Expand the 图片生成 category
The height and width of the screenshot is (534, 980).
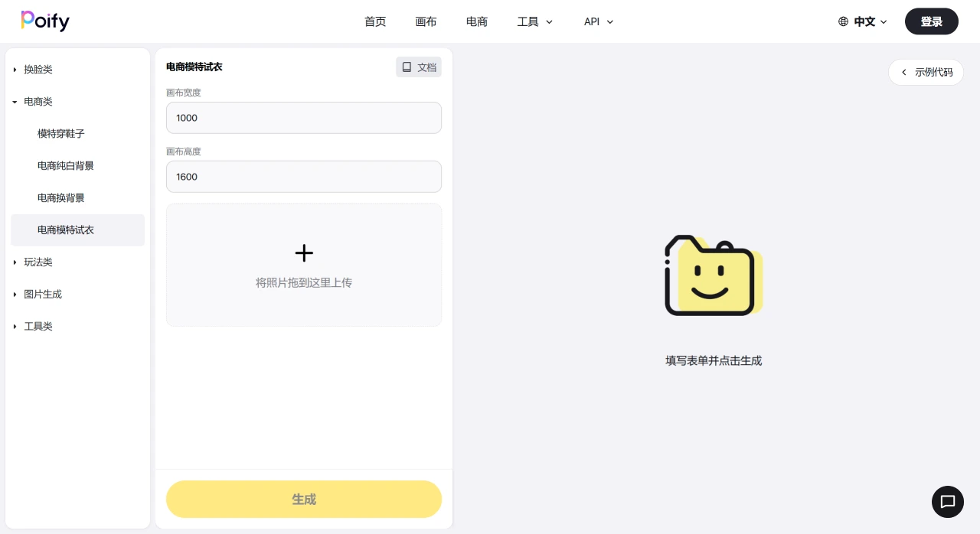tap(43, 294)
